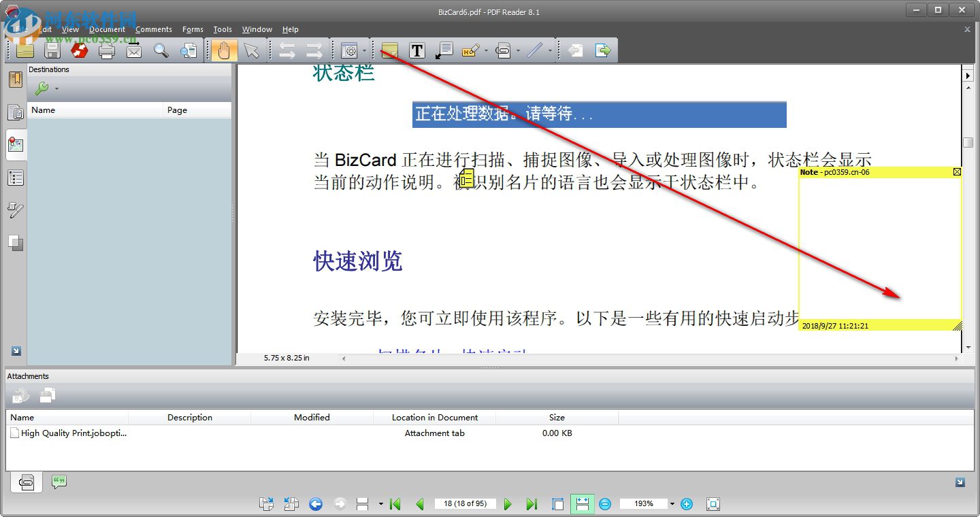Select the Typewriter T tool
This screenshot has height=517, width=980.
point(417,50)
